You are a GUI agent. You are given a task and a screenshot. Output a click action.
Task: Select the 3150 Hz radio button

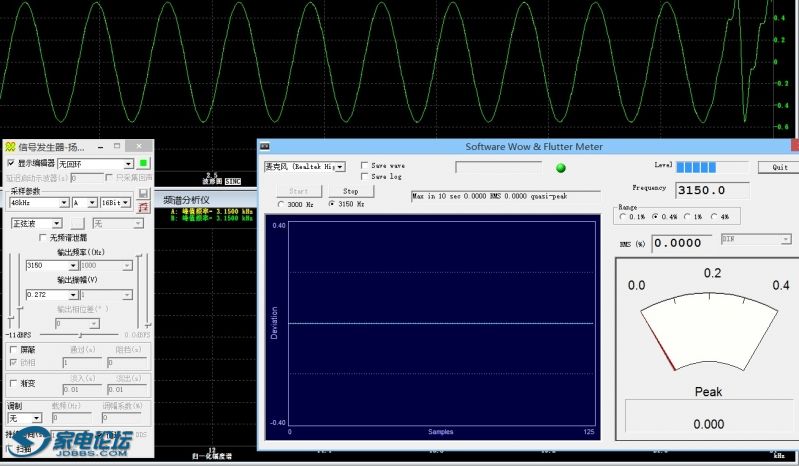coord(332,204)
